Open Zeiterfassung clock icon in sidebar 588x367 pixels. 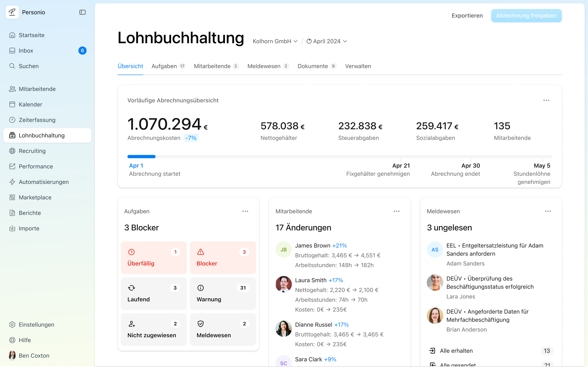point(12,120)
